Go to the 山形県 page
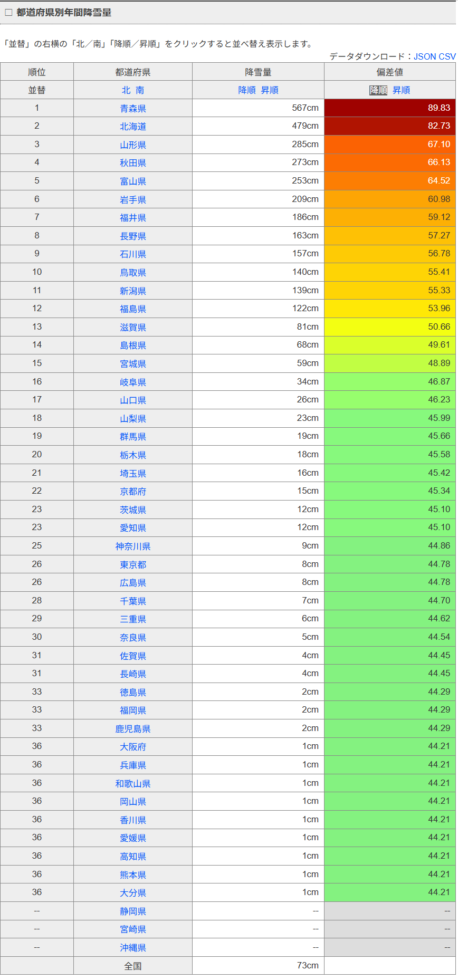This screenshot has width=458, height=980. [133, 145]
